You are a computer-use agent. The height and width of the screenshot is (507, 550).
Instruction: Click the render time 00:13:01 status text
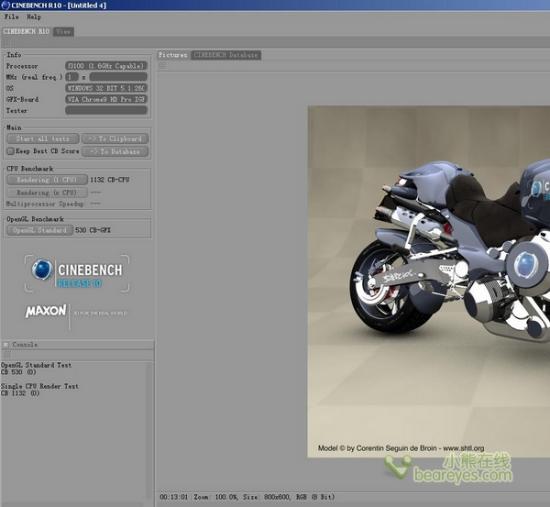click(x=174, y=497)
